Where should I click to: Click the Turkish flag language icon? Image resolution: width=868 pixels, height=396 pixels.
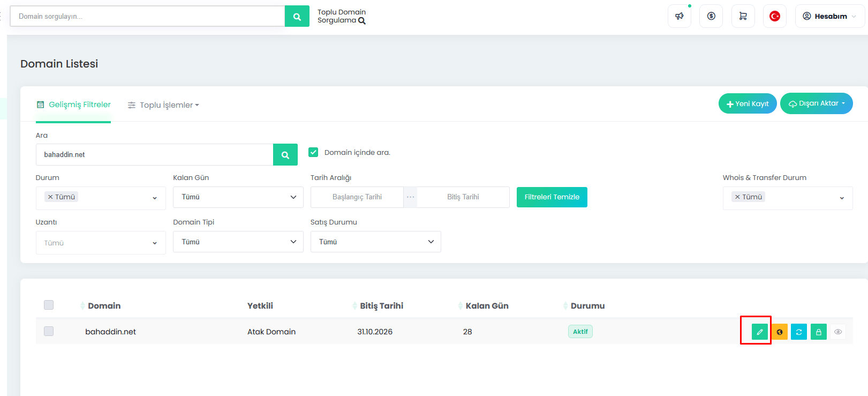(775, 16)
